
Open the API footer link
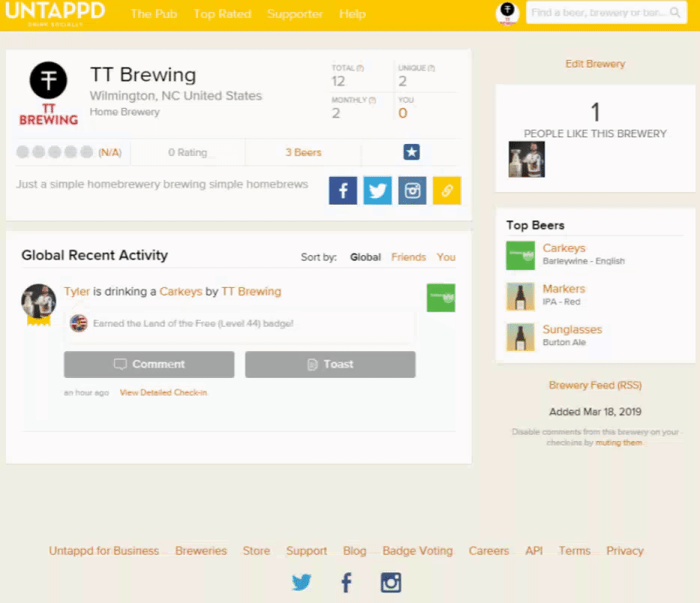[534, 550]
